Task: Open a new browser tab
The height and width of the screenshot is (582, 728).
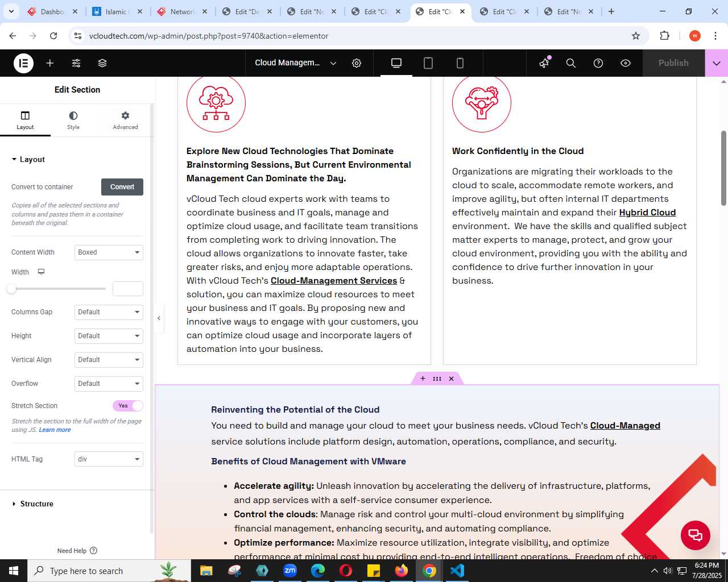Action: (x=611, y=11)
